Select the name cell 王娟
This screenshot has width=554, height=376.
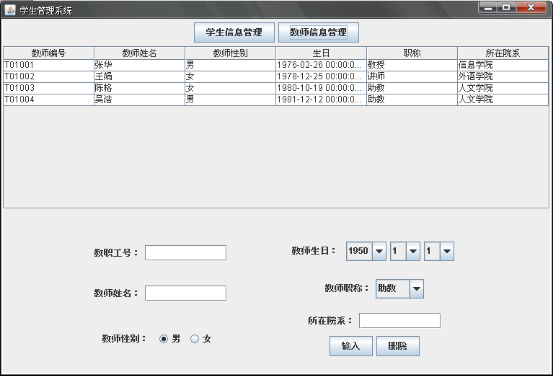tap(140, 77)
